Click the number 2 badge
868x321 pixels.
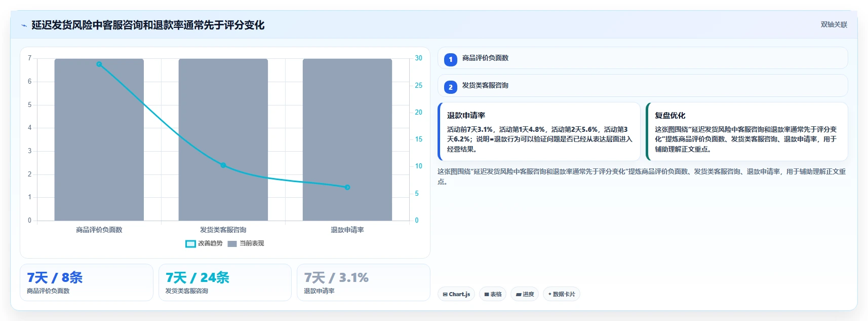coord(451,87)
